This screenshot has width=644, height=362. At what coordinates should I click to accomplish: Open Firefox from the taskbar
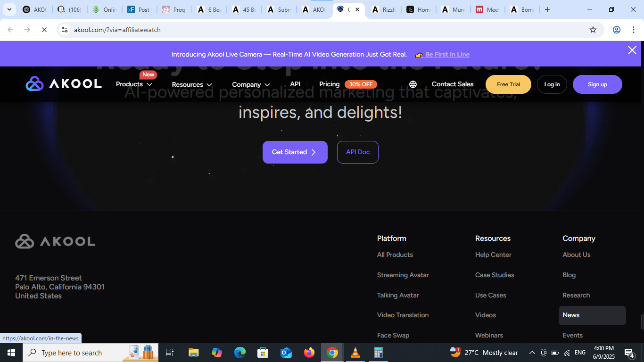(x=309, y=353)
